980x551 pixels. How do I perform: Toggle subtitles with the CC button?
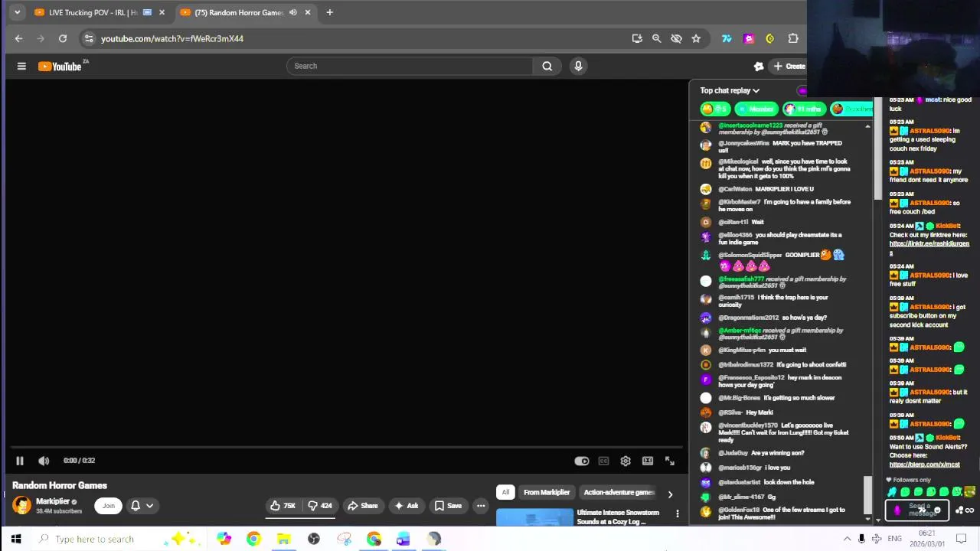(603, 461)
